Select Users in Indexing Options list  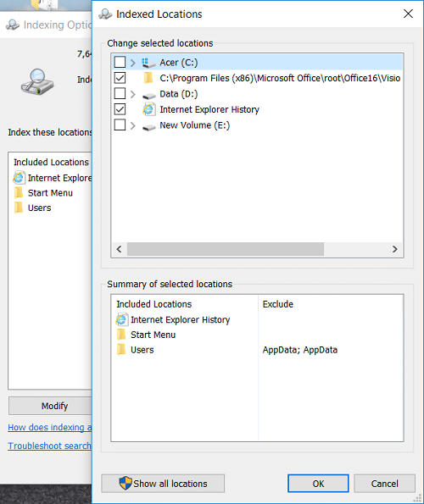tap(39, 208)
